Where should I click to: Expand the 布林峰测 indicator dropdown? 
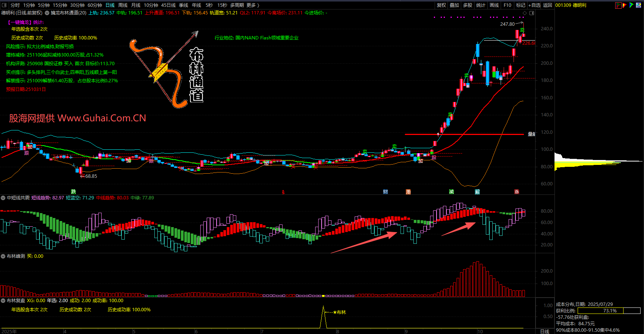3,256
